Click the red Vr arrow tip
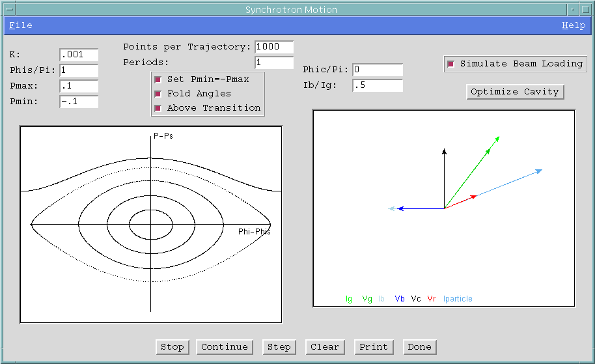Image resolution: width=595 pixels, height=364 pixels. (x=475, y=197)
